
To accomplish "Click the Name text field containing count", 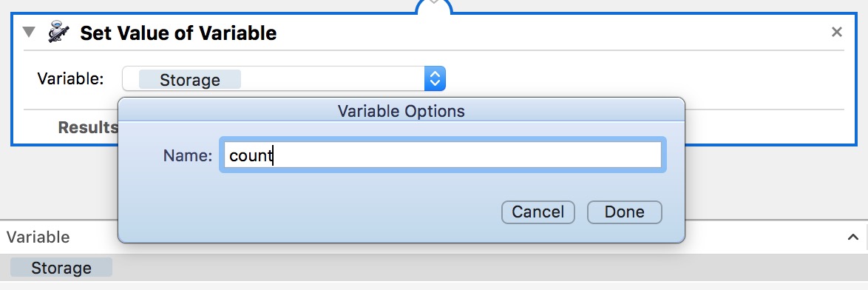I will 442,155.
